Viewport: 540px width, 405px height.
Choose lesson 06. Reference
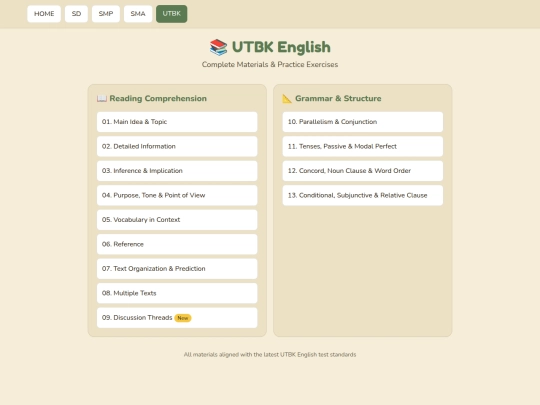tap(177, 244)
